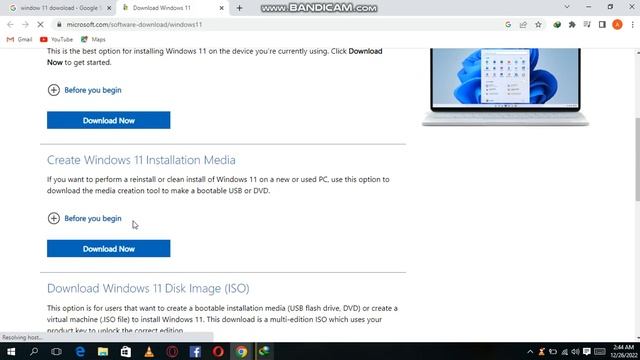Viewport: 640px width, 360px height.
Task: Click the page vertical scrollbar thumb
Action: click(637, 159)
